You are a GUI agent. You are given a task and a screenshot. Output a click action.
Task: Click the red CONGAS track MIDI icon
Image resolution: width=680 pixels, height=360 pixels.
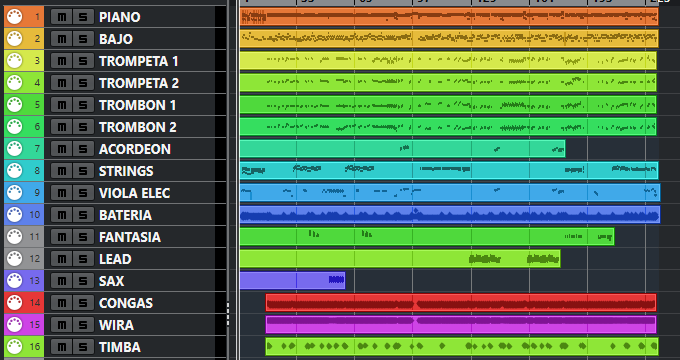pyautogui.click(x=14, y=303)
